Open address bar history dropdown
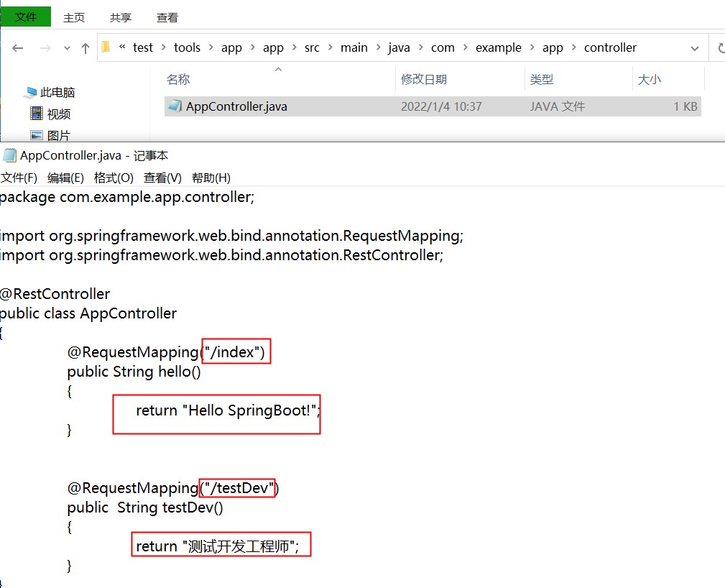This screenshot has width=725, height=588. click(695, 48)
